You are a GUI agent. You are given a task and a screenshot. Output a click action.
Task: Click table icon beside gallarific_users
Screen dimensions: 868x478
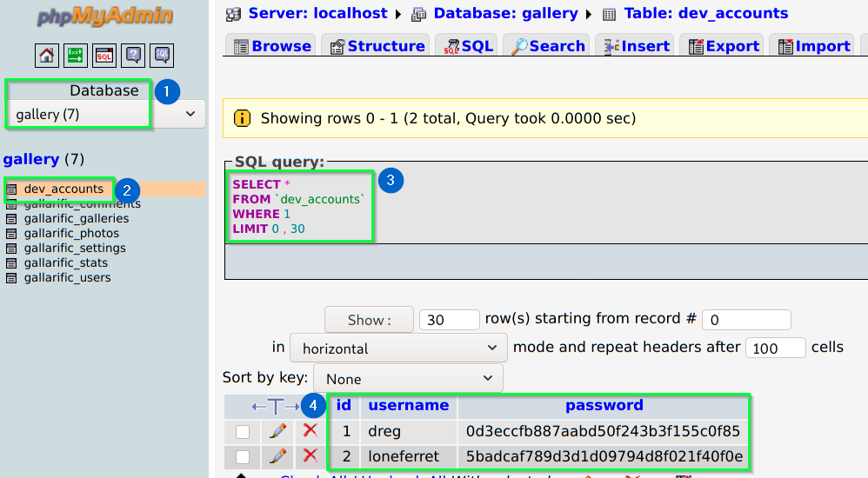click(x=11, y=278)
